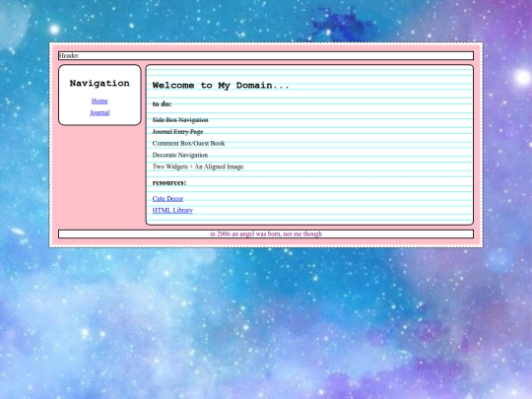Open the Journal navigation link
Viewport: 532px width, 399px height.
click(x=100, y=112)
